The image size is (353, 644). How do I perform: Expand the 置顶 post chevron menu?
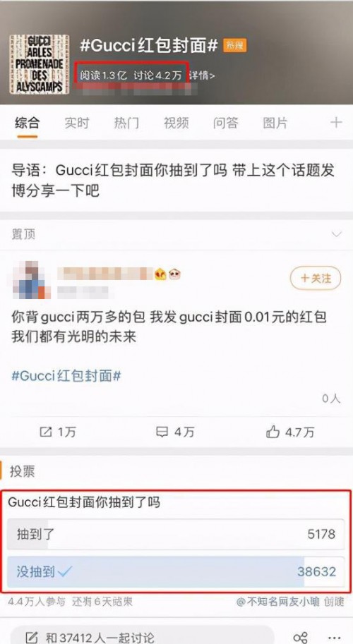coord(337,234)
